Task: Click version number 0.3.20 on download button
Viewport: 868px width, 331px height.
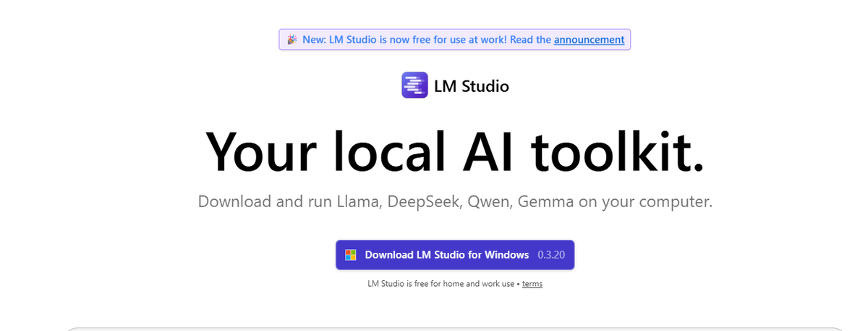Action: tap(551, 255)
